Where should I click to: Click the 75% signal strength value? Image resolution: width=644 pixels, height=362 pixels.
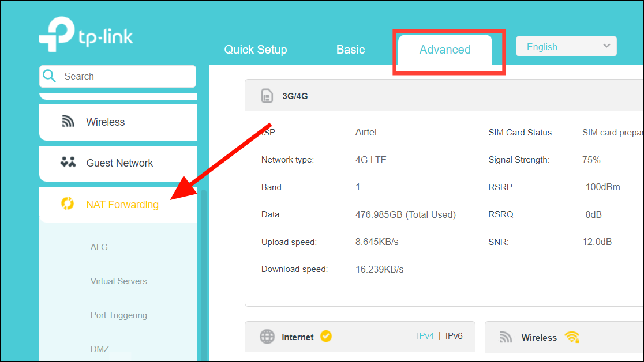pos(591,160)
